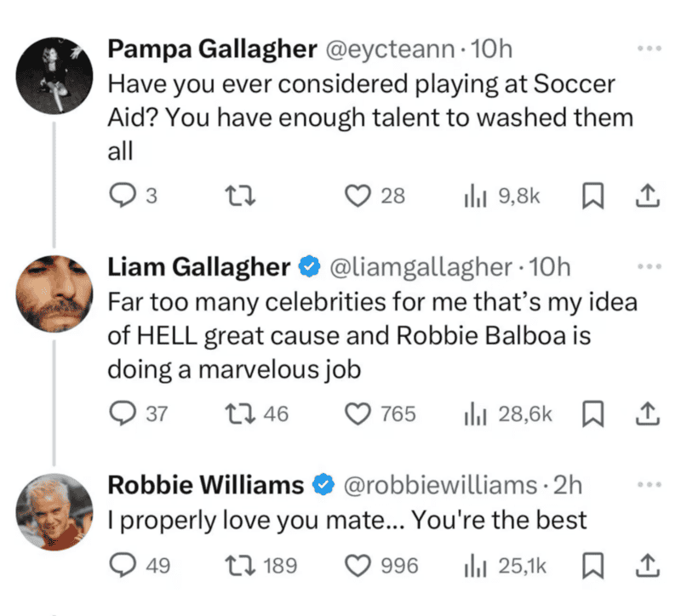
Task: Like Robbie Williams' tweet
Action: [358, 564]
